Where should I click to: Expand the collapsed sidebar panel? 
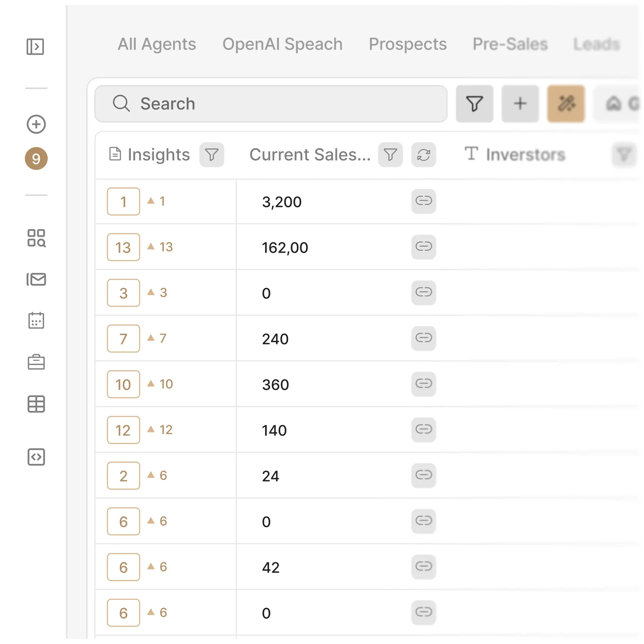(35, 47)
